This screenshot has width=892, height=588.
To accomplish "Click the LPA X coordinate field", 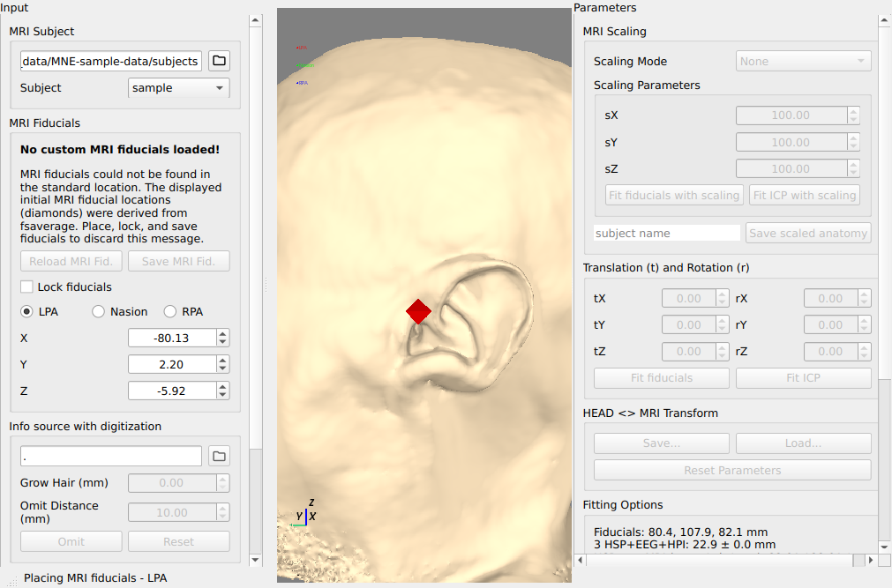I will (171, 339).
